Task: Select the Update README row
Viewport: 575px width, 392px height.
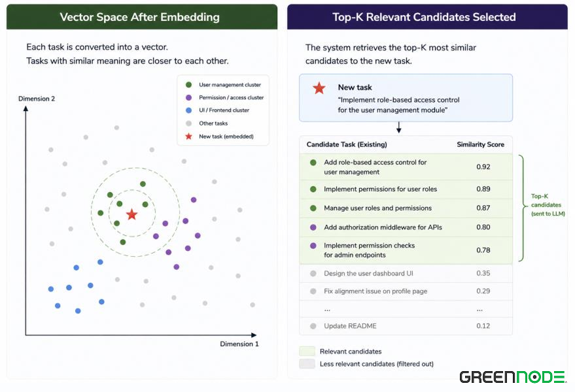Action: 406,326
